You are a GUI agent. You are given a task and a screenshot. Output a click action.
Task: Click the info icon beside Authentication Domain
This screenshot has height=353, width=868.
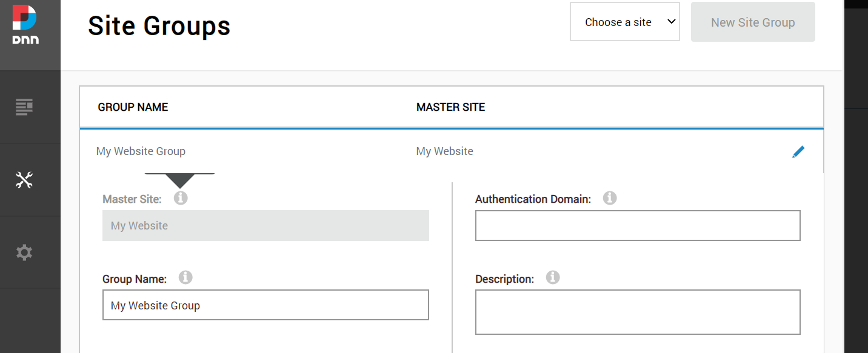(610, 197)
